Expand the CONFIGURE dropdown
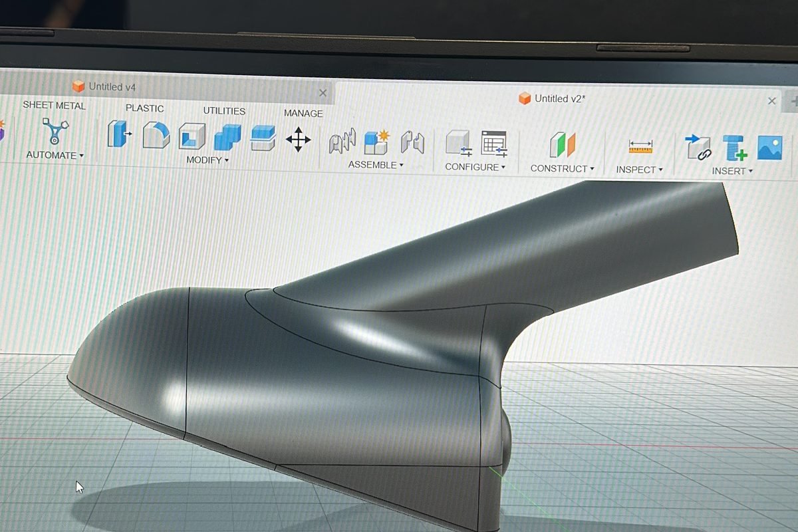The width and height of the screenshot is (798, 532). [475, 167]
